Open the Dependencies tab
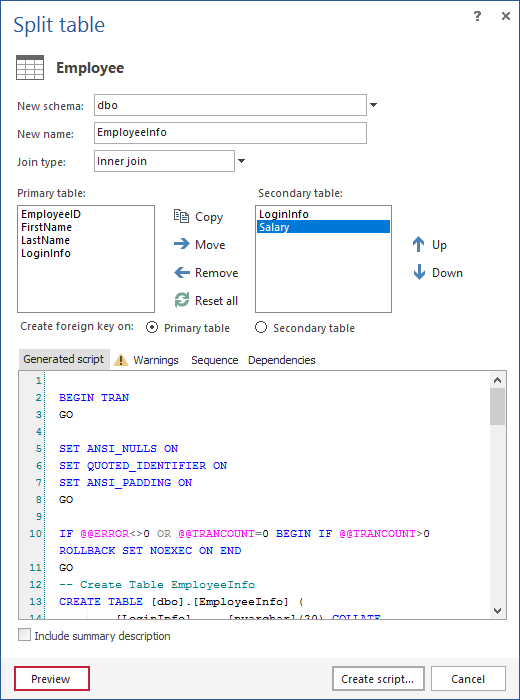 coord(282,360)
